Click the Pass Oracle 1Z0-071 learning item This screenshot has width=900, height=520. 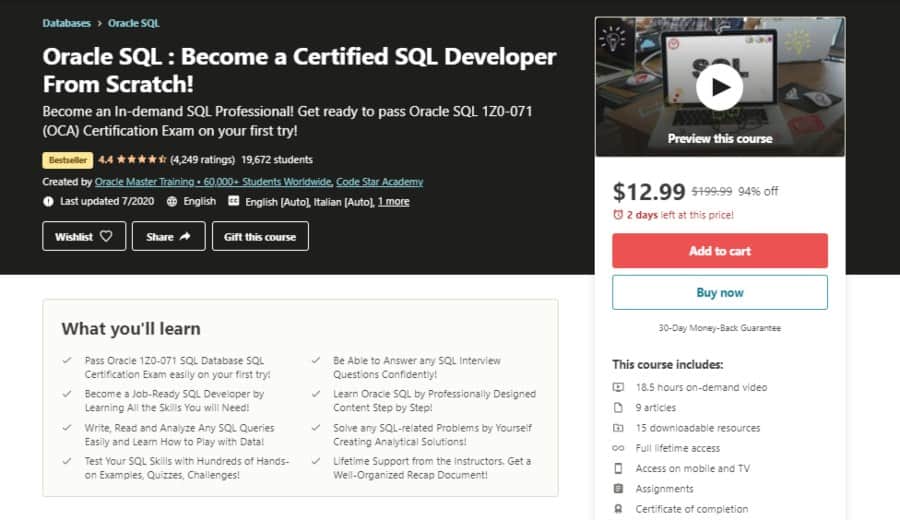[x=177, y=367]
